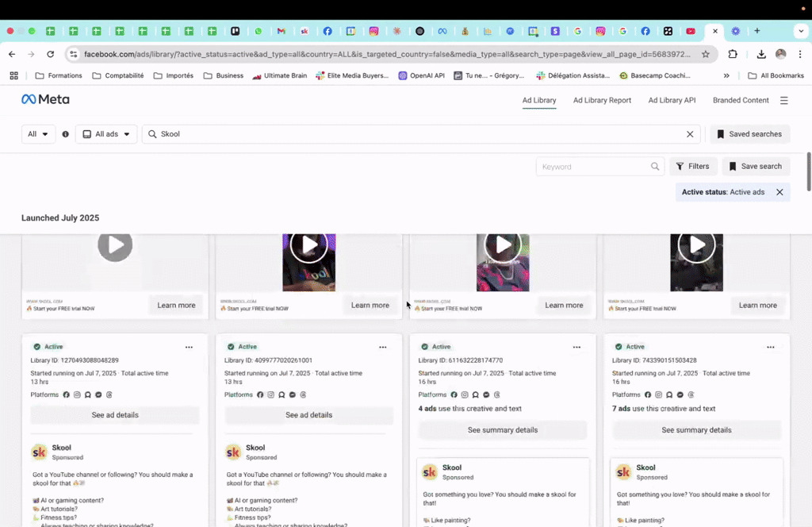This screenshot has width=812, height=527.
Task: Click See ad details for ad 4099777020261001
Action: click(x=308, y=415)
